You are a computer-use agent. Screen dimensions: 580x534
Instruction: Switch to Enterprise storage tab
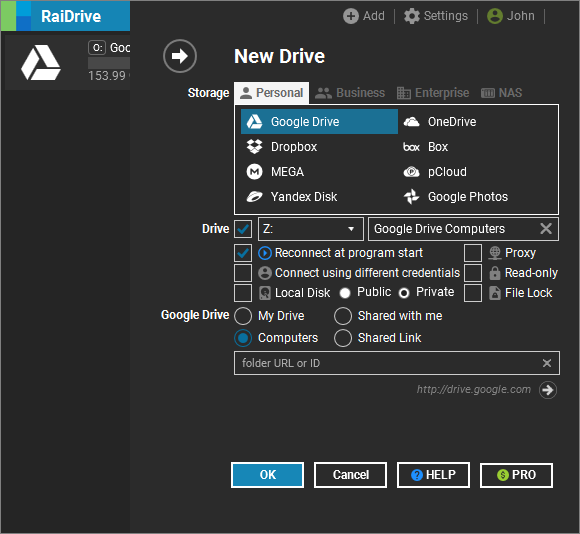(433, 93)
